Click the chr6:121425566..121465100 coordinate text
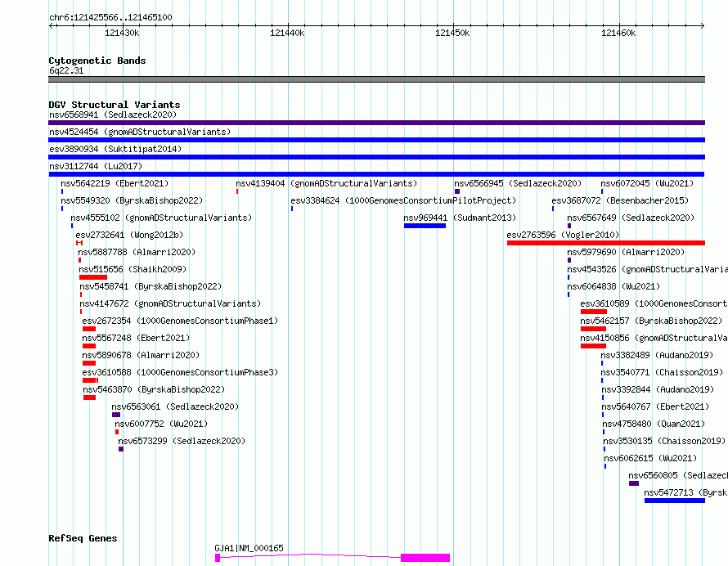The height and width of the screenshot is (566, 728). pyautogui.click(x=110, y=18)
